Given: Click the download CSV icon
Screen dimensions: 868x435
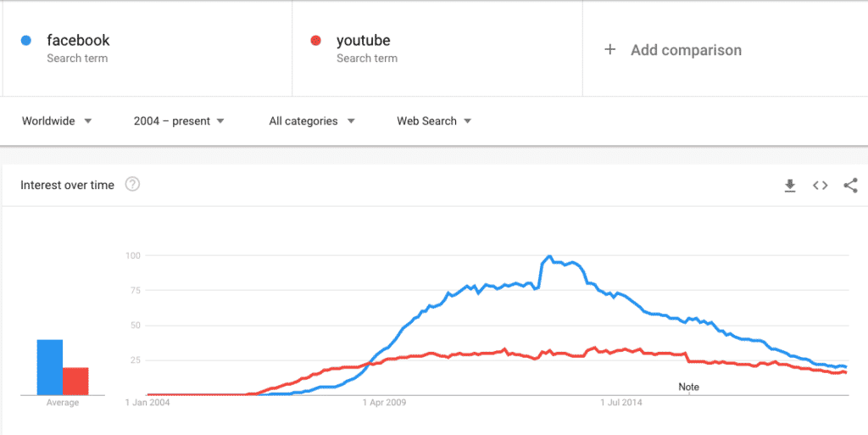Looking at the screenshot, I should point(790,186).
